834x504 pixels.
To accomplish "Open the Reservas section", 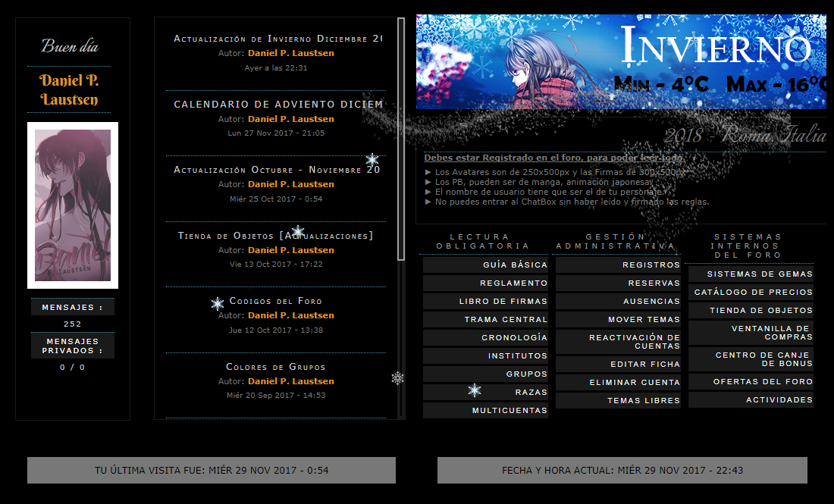I will (x=618, y=283).
